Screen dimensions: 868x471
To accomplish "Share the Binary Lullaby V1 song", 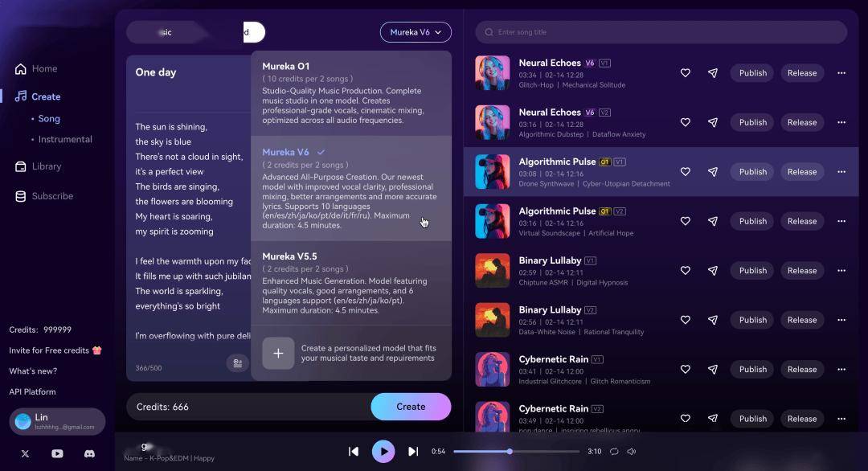I will (713, 271).
